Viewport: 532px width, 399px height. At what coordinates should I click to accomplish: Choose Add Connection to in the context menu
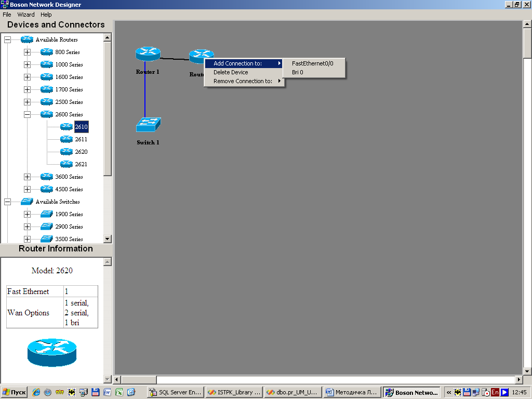(x=244, y=63)
